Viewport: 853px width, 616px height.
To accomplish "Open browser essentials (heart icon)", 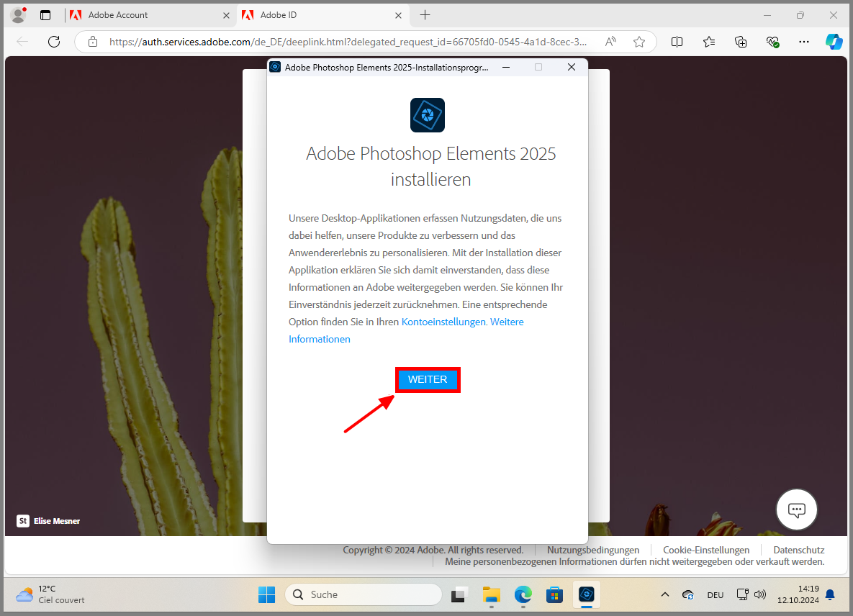I will 772,42.
